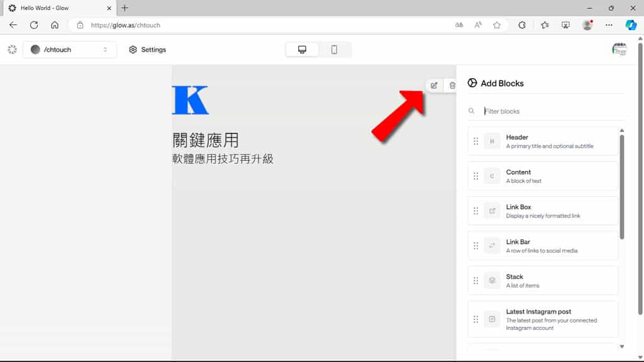Open the browser screenshot tool icon
Image resolution: width=644 pixels, height=362 pixels.
tap(565, 25)
